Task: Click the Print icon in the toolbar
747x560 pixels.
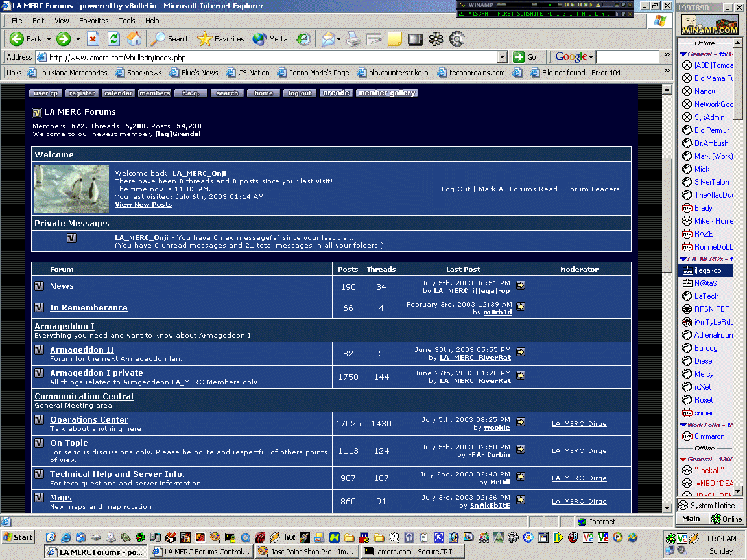Action: [x=353, y=39]
